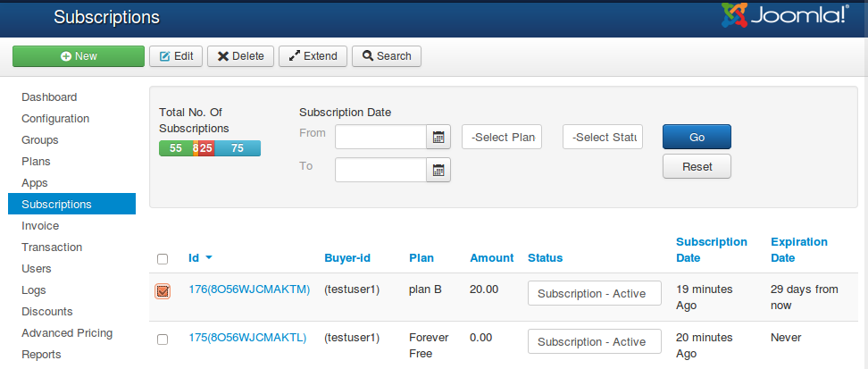Click the 20 minutes Ago date cell
This screenshot has width=868, height=369.
pos(705,345)
